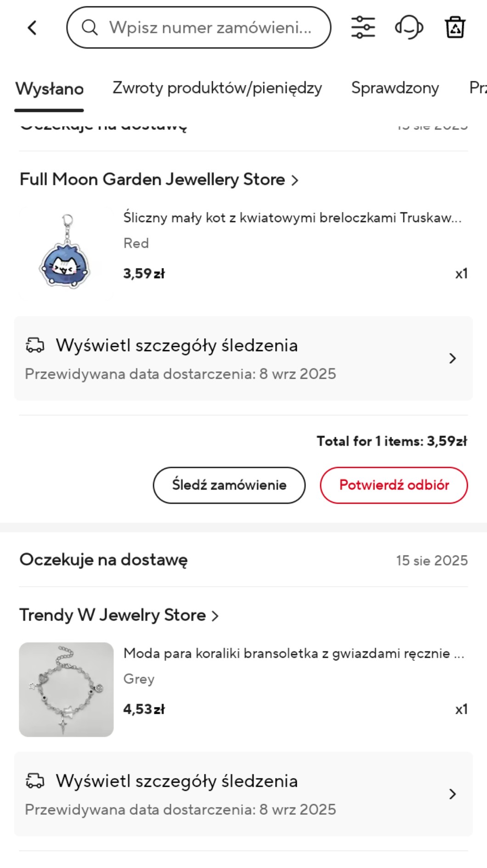This screenshot has height=868, width=487.
Task: Expand tracking details for the cat keychain order
Action: click(x=452, y=358)
